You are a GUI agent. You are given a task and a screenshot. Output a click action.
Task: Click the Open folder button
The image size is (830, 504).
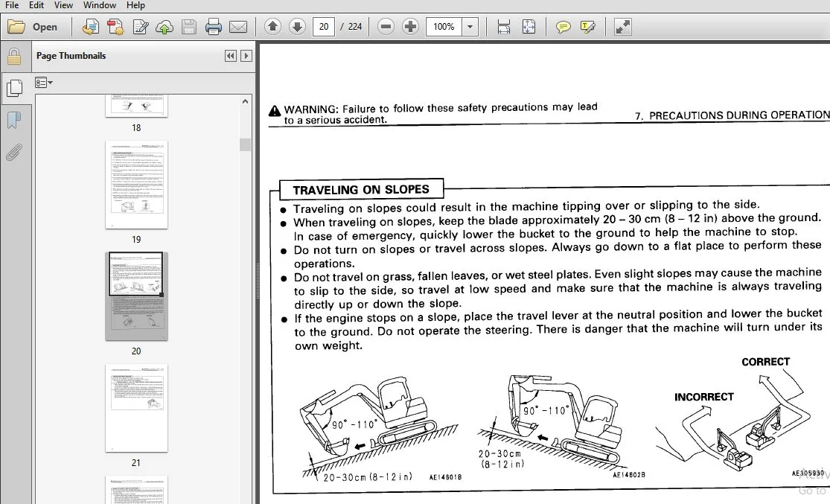(x=33, y=27)
